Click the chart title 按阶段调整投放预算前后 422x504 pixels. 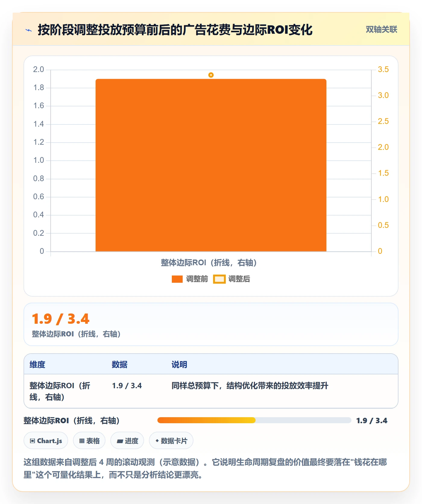tap(175, 30)
